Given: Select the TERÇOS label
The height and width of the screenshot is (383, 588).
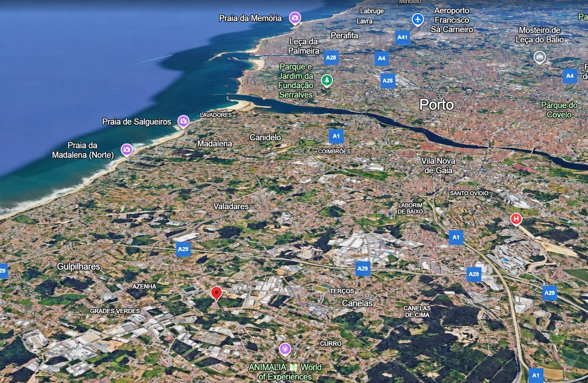Looking at the screenshot, I should pos(342,291).
